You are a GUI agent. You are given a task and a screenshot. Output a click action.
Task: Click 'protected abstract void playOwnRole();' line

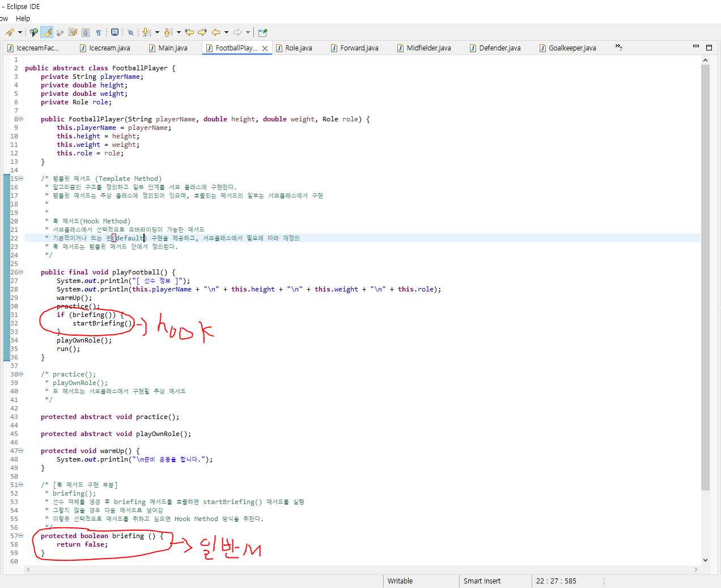116,434
